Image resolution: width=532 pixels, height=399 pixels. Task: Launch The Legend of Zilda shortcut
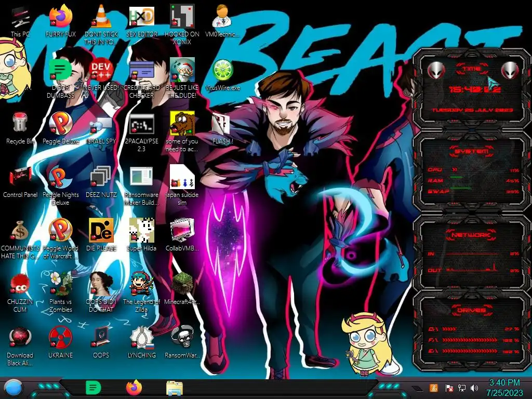141,292
